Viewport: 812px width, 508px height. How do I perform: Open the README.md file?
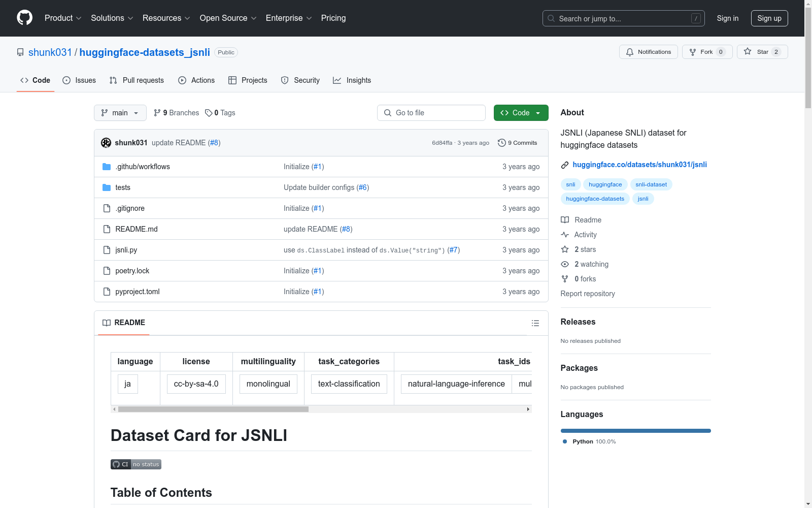click(137, 229)
